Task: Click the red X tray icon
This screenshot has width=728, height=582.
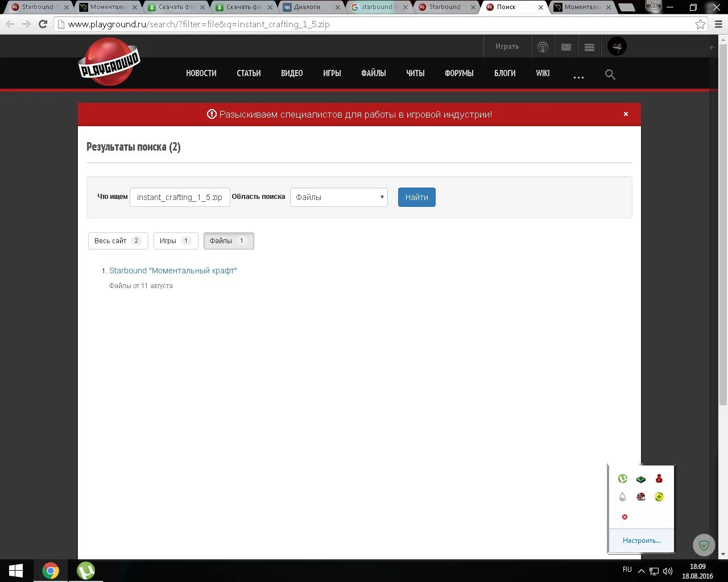Action: [624, 517]
